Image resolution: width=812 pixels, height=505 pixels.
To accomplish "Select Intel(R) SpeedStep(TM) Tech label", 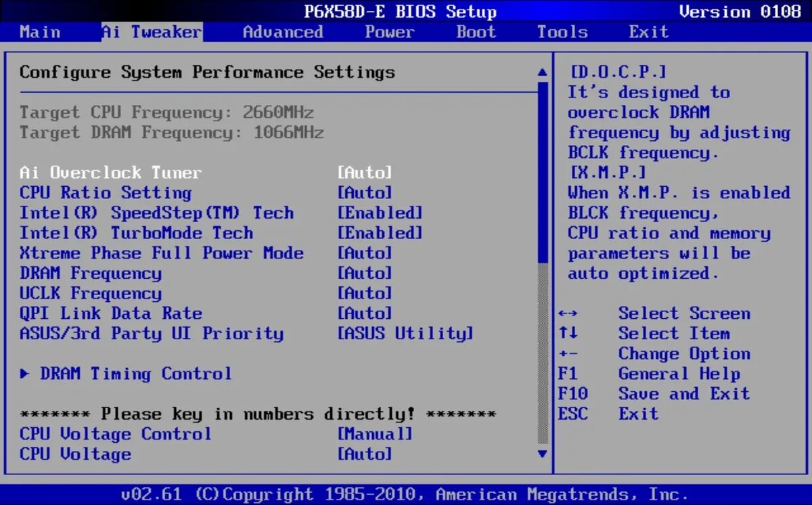I will coord(157,213).
